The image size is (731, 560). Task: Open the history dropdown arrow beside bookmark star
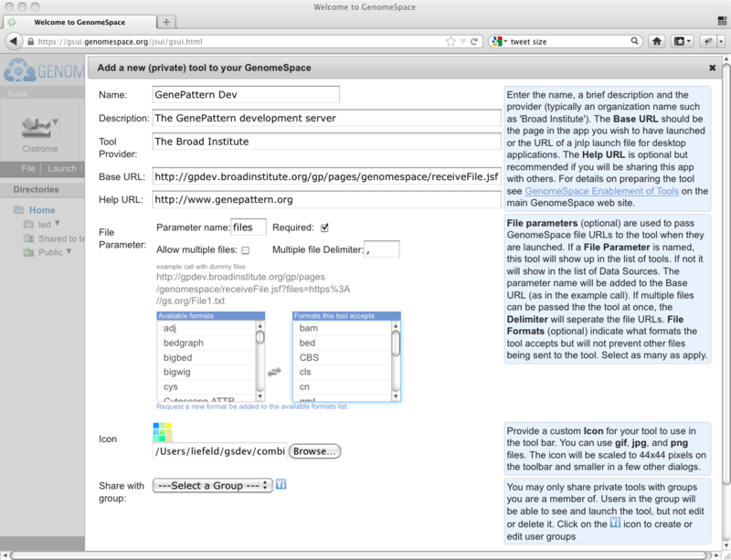pos(463,41)
